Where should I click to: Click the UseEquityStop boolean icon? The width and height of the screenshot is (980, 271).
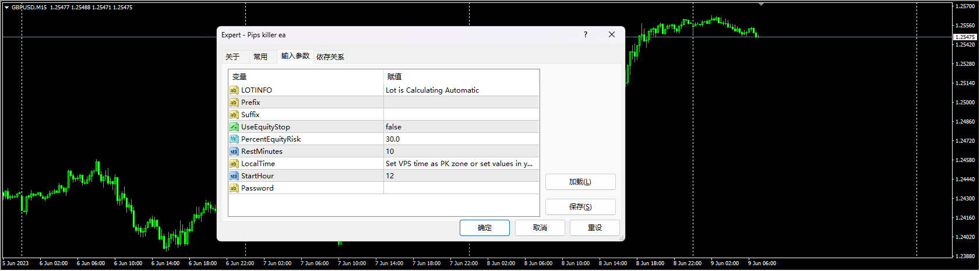tap(234, 127)
